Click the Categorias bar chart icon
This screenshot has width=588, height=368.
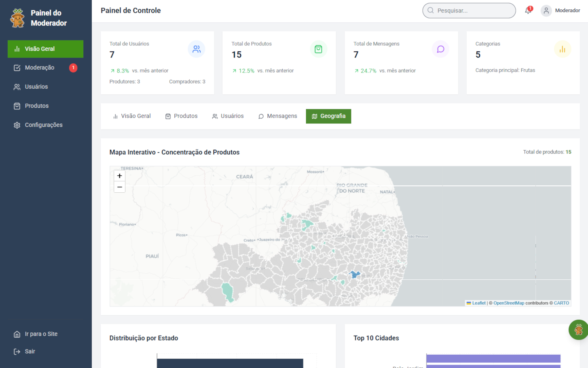pos(562,49)
